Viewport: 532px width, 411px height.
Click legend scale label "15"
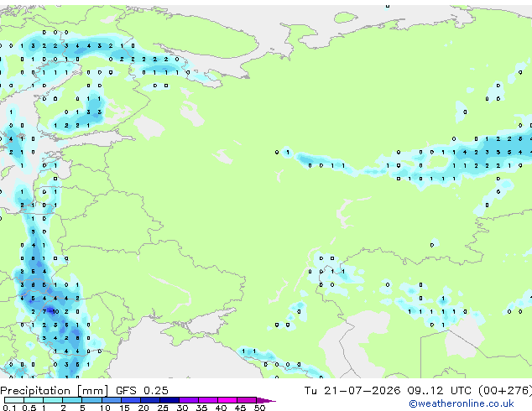(x=124, y=408)
